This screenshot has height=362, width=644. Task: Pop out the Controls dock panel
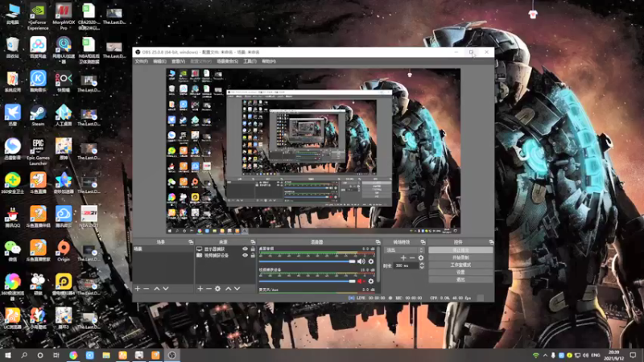[x=491, y=242]
